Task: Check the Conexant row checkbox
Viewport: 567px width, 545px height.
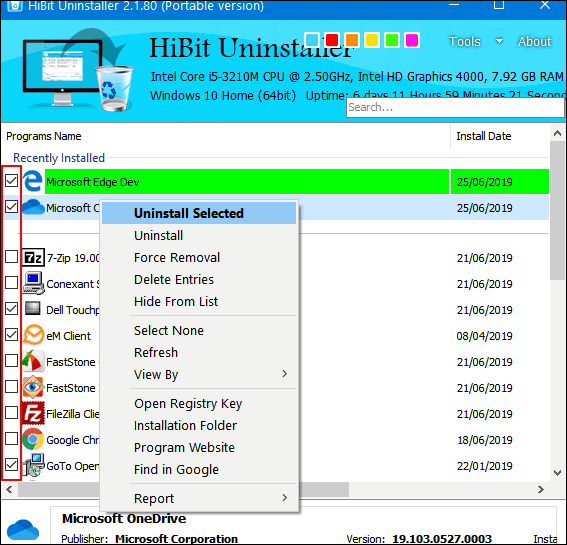Action: [x=12, y=282]
